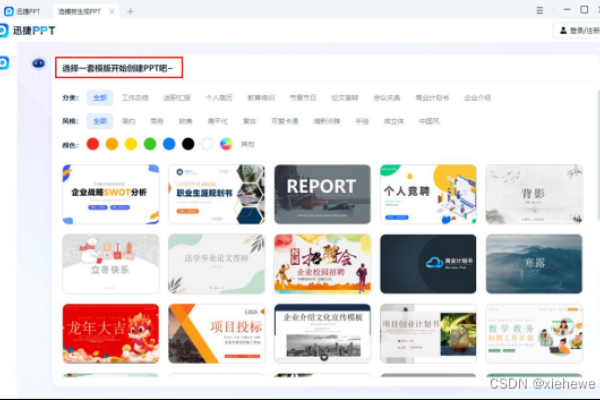Click the 其他 color option
Screen dimensions: 600x400
(x=248, y=144)
